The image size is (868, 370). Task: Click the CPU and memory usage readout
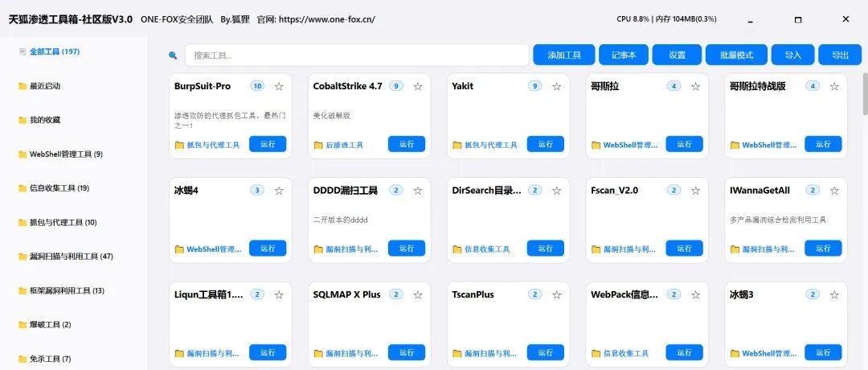(666, 18)
